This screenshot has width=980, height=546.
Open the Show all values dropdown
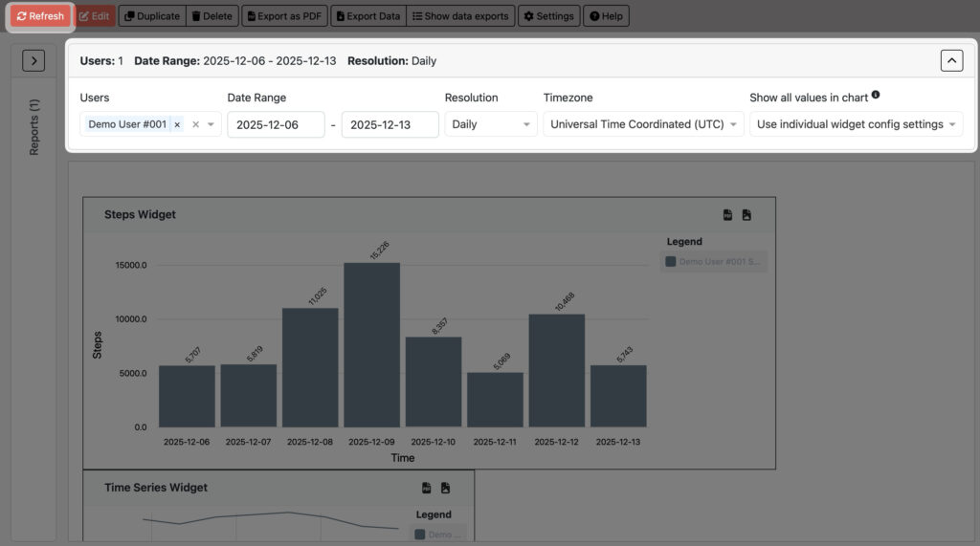[x=856, y=124]
